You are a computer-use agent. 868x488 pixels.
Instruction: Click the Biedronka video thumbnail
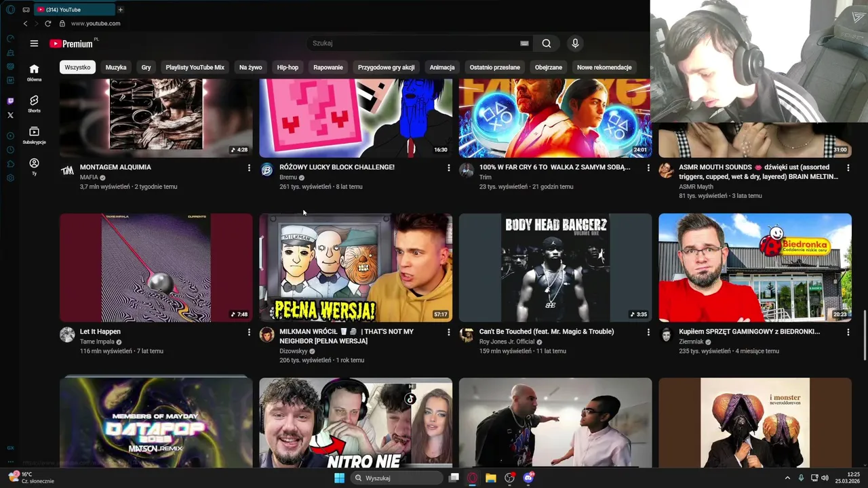point(755,268)
